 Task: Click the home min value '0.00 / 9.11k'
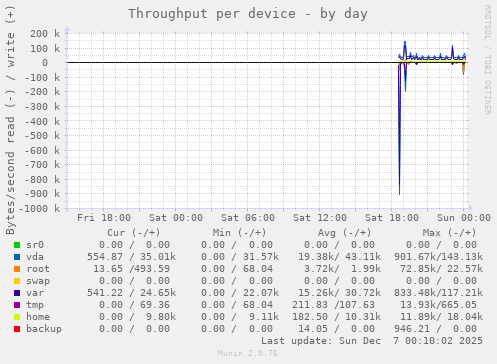point(240,317)
